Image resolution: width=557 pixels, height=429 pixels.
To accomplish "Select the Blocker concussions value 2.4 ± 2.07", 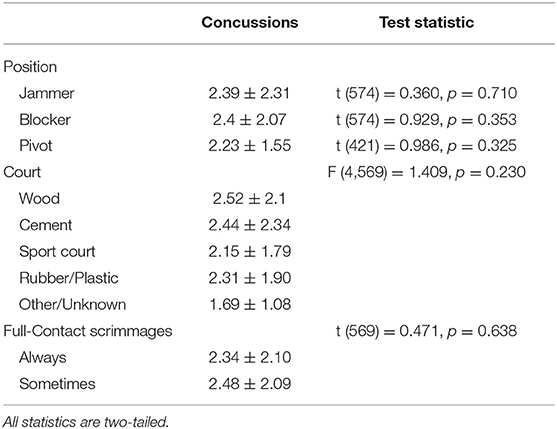I will 249,120.
